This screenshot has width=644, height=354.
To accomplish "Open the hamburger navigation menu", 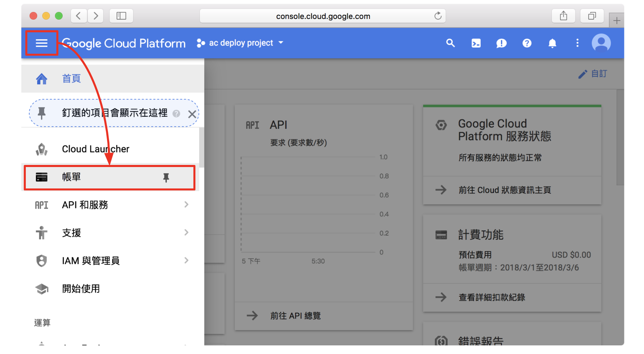I will pyautogui.click(x=42, y=43).
